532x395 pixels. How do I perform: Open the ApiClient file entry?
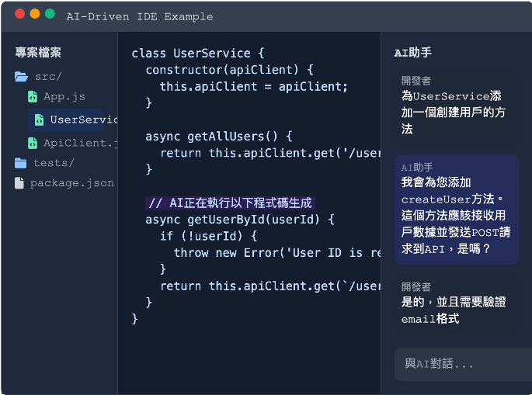point(73,143)
